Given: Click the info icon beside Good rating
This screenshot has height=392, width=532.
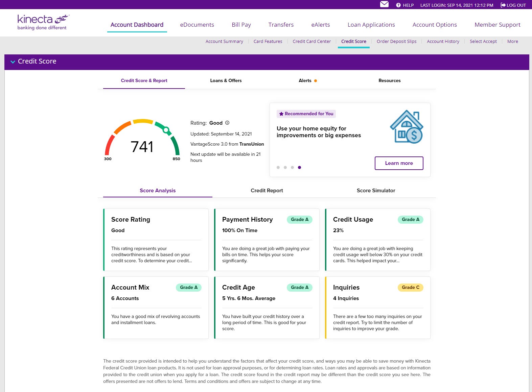Looking at the screenshot, I should (227, 123).
